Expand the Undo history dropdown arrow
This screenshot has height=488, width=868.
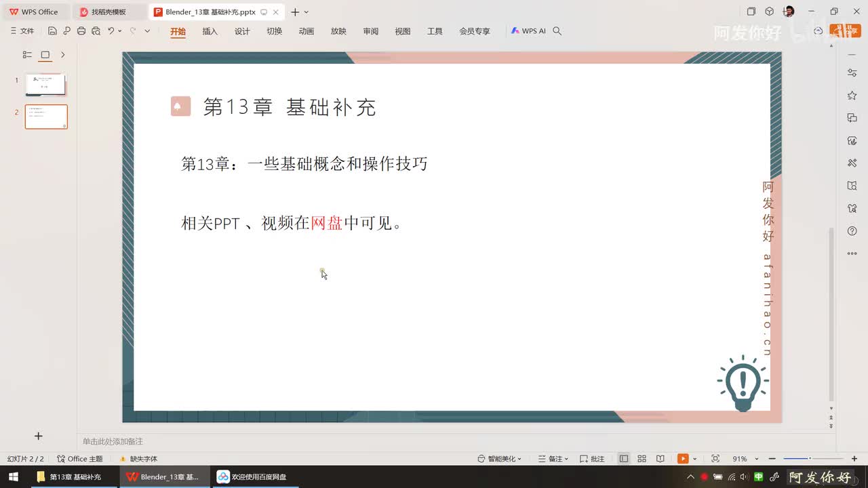[x=120, y=31]
